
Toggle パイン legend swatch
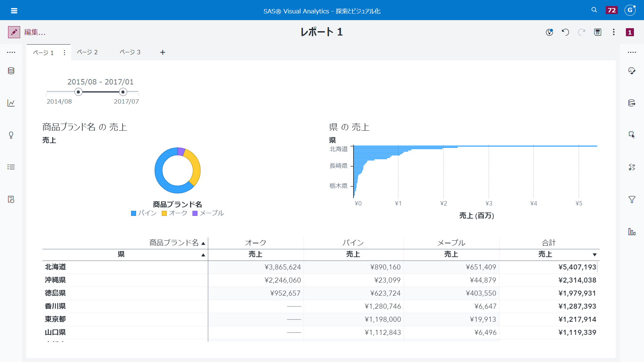point(133,213)
